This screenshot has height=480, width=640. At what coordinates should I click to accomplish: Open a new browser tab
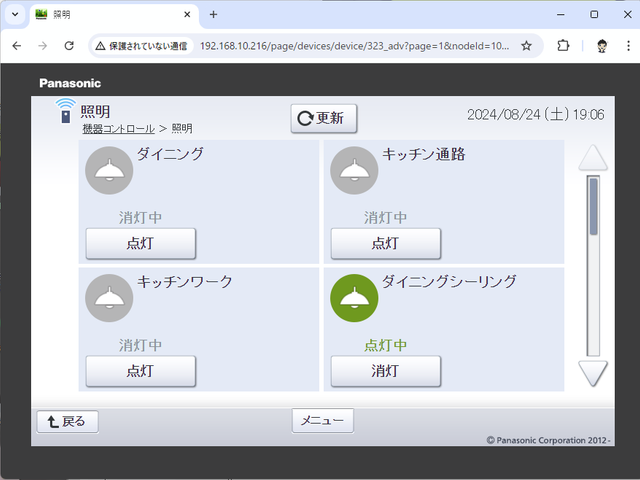213,15
